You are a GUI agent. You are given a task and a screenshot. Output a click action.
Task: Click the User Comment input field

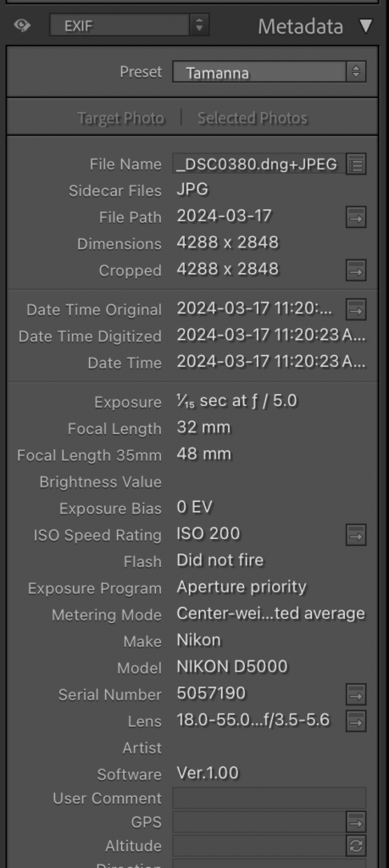point(269,798)
